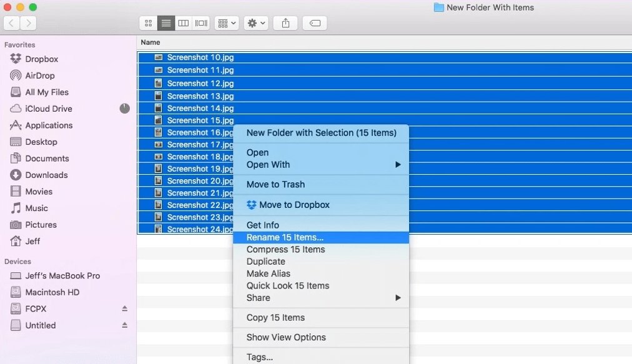Click the New Folder With Items title icon
The height and width of the screenshot is (364, 632).
[x=438, y=7]
